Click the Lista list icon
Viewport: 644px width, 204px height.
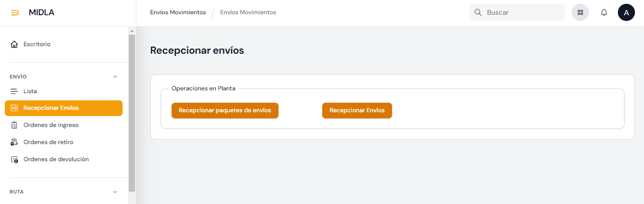(x=14, y=91)
